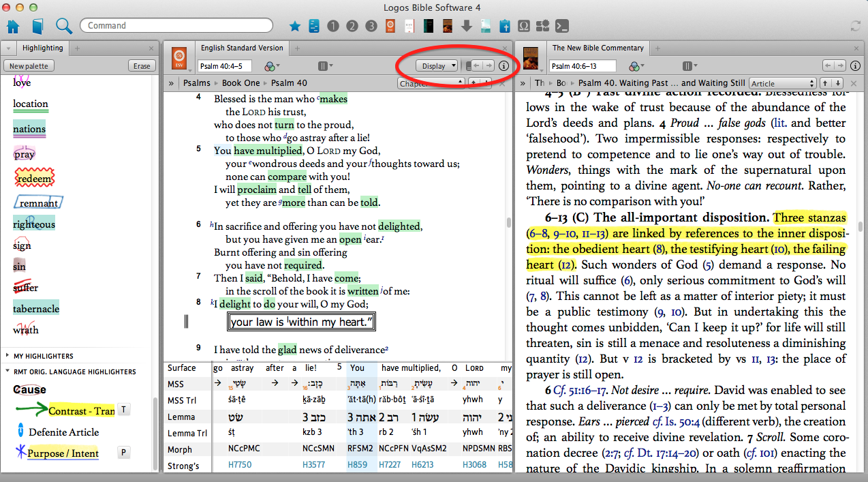This screenshot has width=868, height=482.
Task: Open parallel resources menu in commentary panel
Action: (x=689, y=66)
